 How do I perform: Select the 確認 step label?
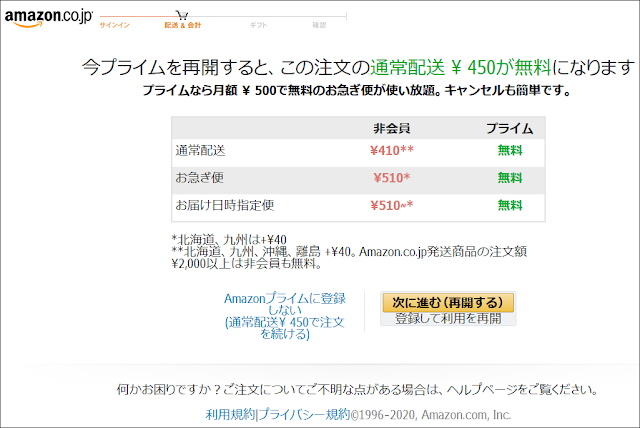319,25
